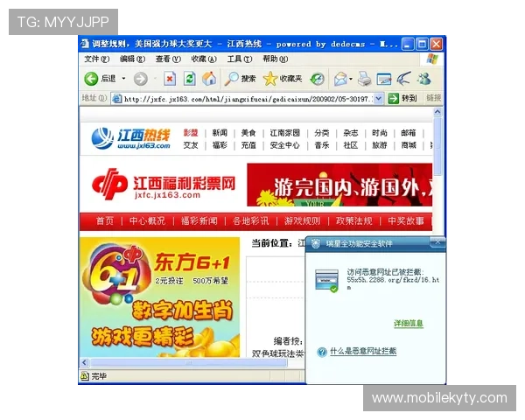The image size is (525, 420).
Task: Click the 江西福利彩票网 logo
Action: point(164,185)
